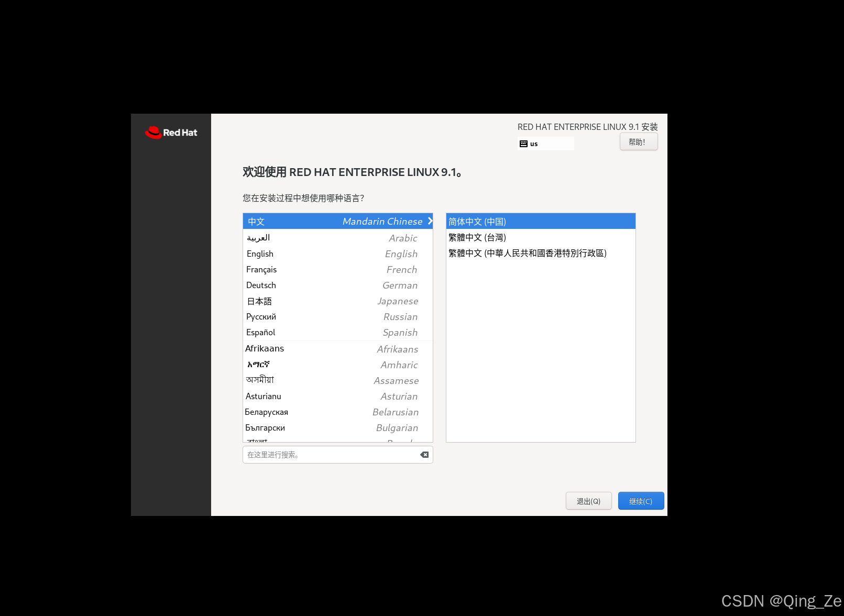Click the 帮助! help button

(x=639, y=142)
